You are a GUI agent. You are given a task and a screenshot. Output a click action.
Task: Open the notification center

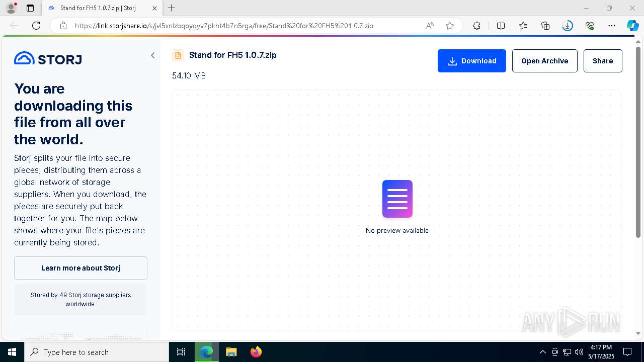point(627,352)
